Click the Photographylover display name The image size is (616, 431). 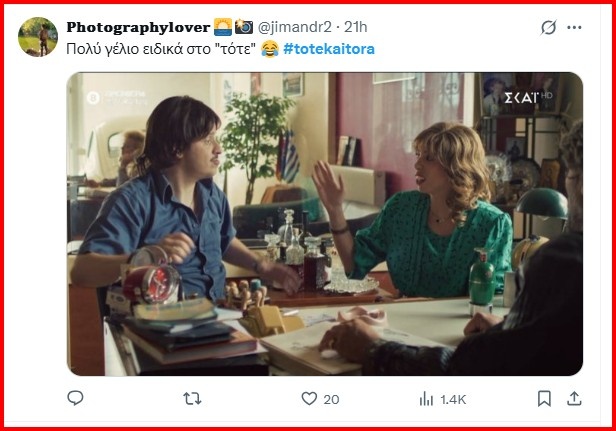point(138,27)
